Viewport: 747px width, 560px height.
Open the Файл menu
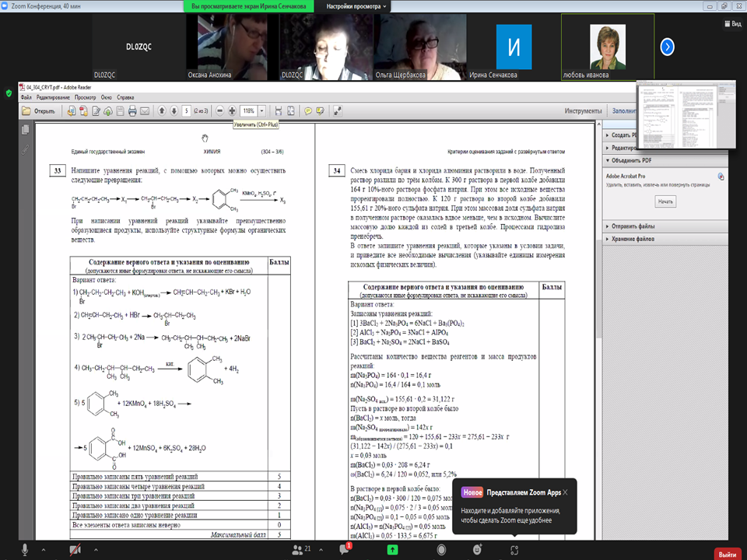pyautogui.click(x=26, y=97)
